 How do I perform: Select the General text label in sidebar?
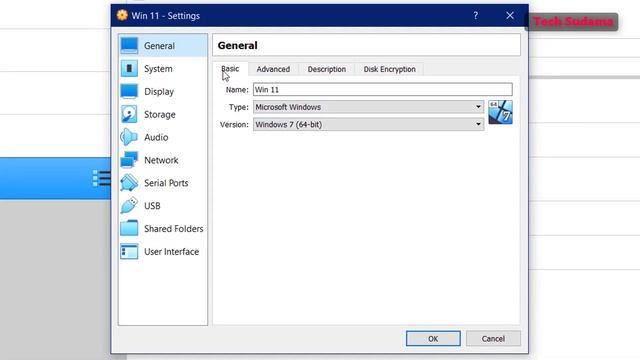[x=159, y=46]
